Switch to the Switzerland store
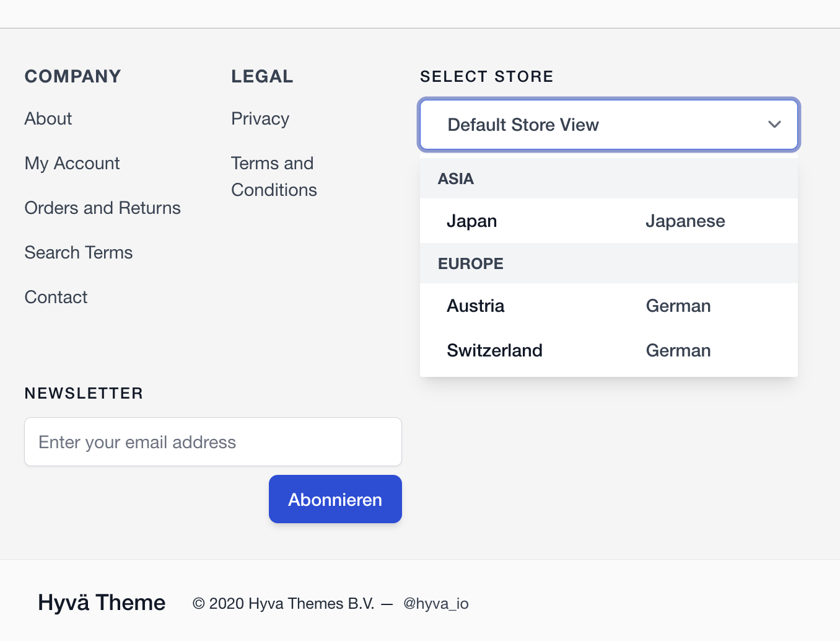Viewport: 840px width, 641px height. (609, 350)
